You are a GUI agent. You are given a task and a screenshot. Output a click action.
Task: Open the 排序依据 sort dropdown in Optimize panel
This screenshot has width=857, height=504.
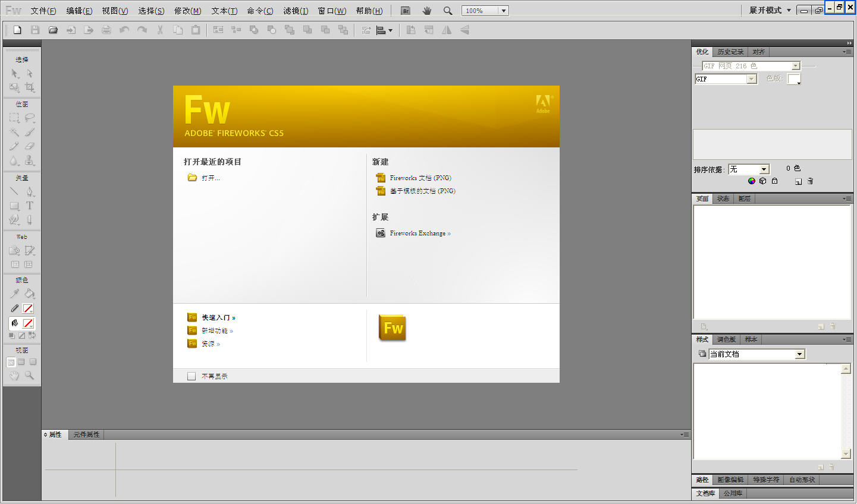[x=763, y=169]
